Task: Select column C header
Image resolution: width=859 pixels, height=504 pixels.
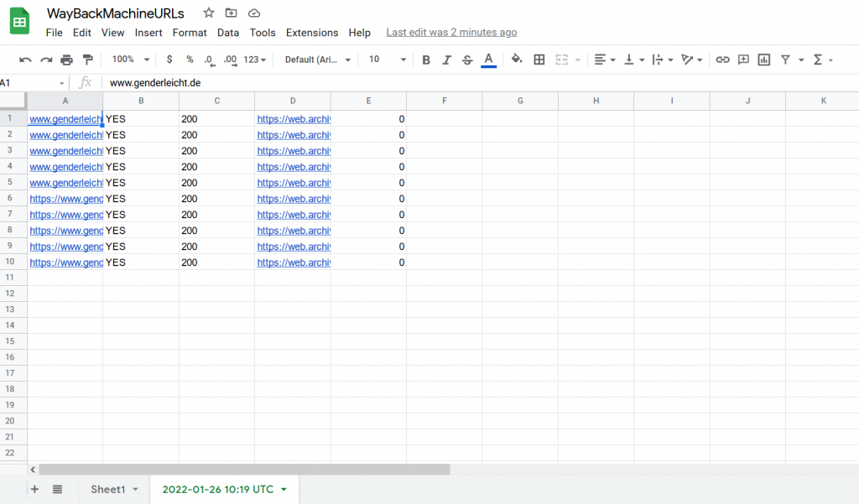Action: pyautogui.click(x=217, y=101)
